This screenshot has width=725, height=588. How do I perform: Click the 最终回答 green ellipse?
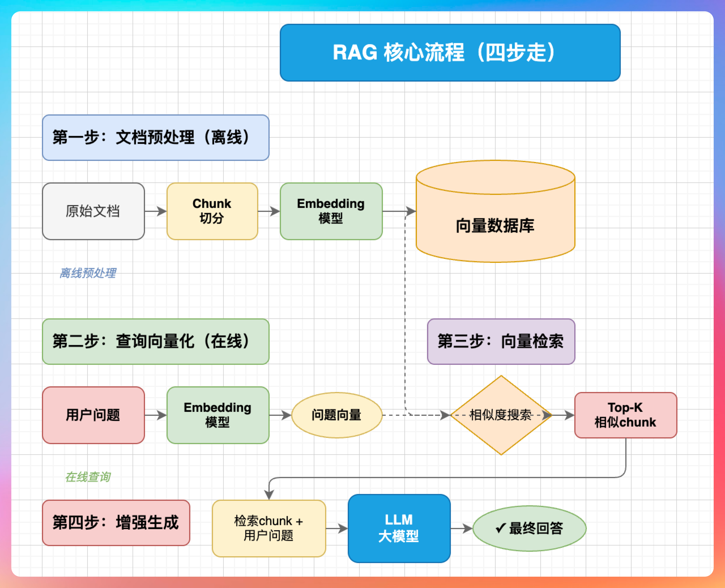[529, 529]
